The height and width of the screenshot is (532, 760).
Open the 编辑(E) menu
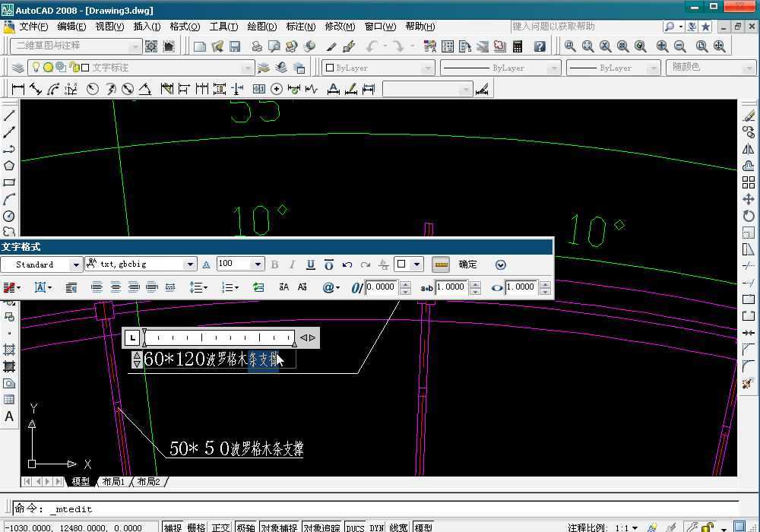tap(71, 26)
